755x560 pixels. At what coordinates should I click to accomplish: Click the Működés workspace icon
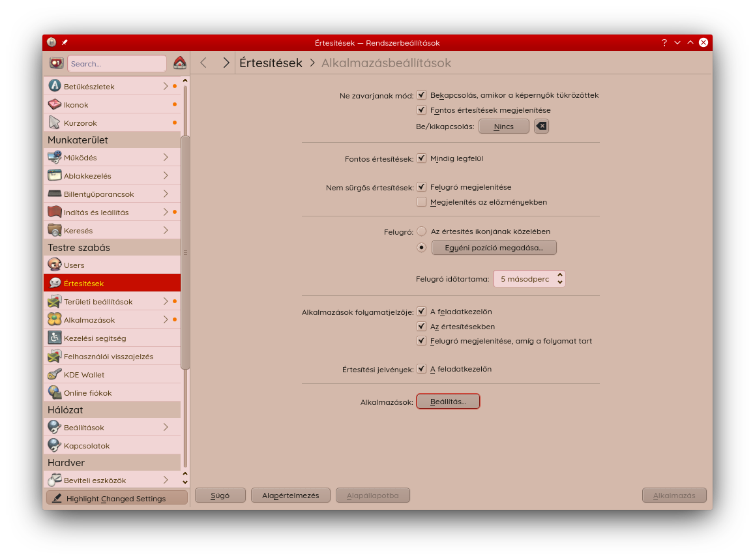tap(54, 157)
